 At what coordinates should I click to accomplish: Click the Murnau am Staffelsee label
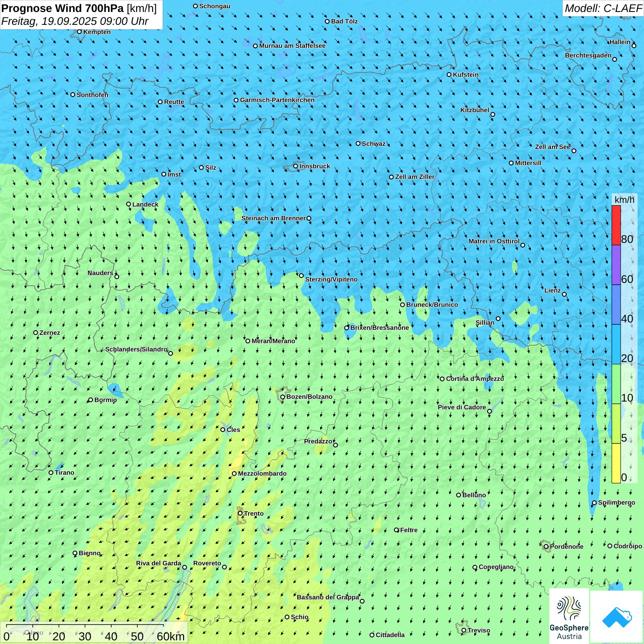(x=292, y=46)
